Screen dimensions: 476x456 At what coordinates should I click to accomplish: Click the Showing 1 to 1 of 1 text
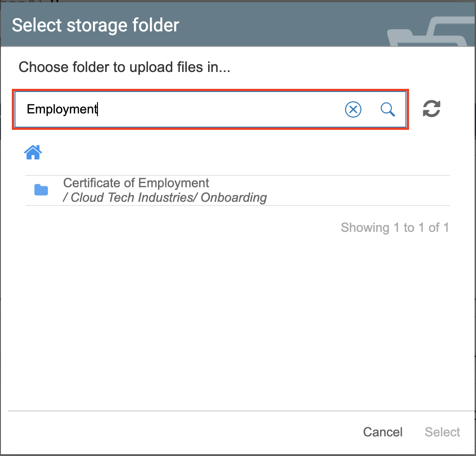click(394, 228)
